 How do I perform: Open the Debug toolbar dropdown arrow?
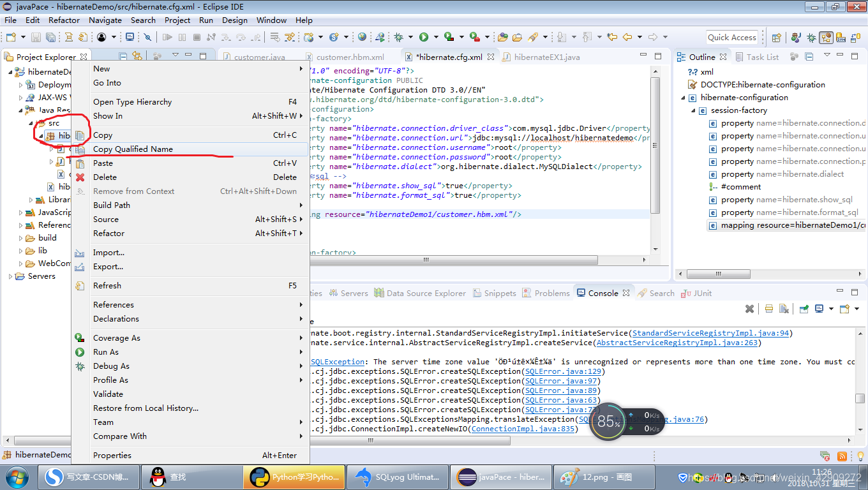coord(410,37)
